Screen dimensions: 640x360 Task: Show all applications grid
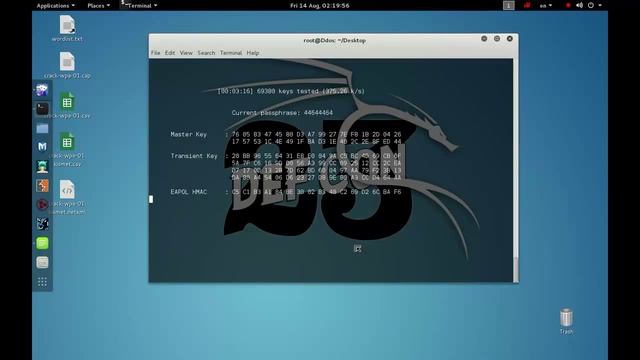point(42,282)
